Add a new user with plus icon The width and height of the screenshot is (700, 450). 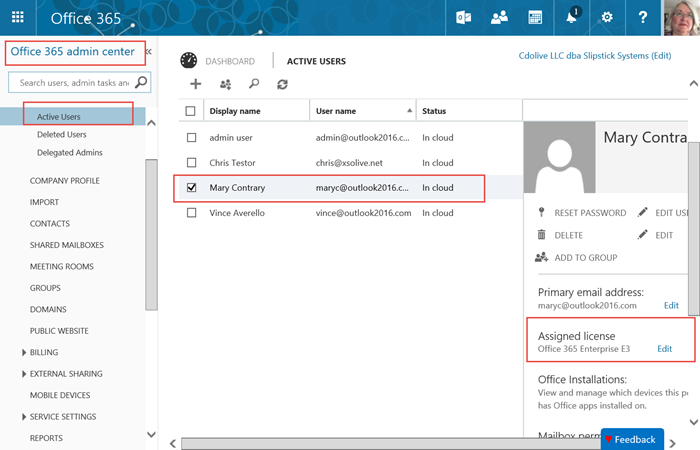(x=196, y=85)
